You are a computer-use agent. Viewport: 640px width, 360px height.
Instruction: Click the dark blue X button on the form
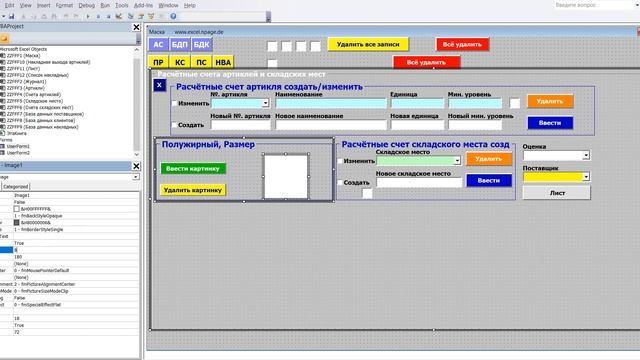point(160,85)
